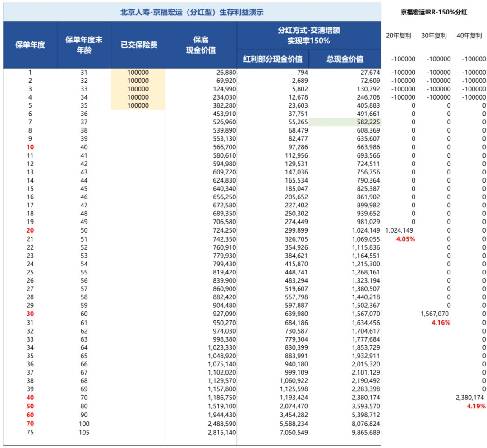The image size is (487, 448).
Task: Click the guaranteed cash value 566,700
Action: point(224,147)
